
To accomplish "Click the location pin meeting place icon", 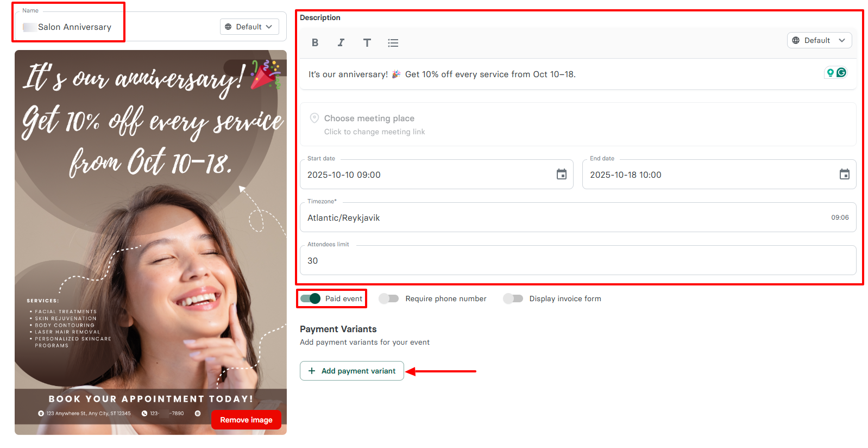I will [x=315, y=118].
